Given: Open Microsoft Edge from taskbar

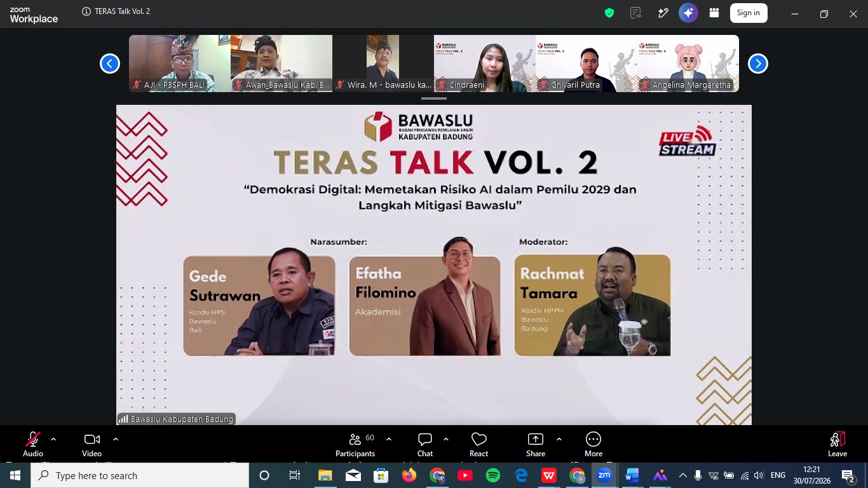Looking at the screenshot, I should 521,475.
